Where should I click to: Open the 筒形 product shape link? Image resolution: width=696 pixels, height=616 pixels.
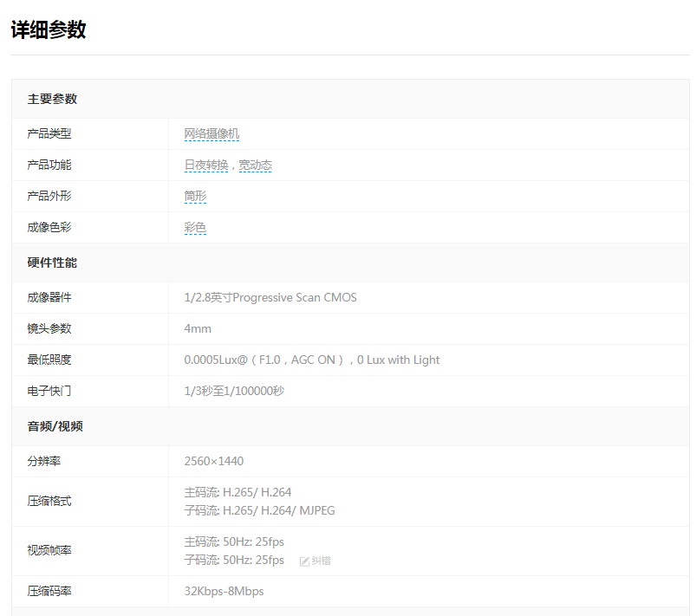click(195, 197)
